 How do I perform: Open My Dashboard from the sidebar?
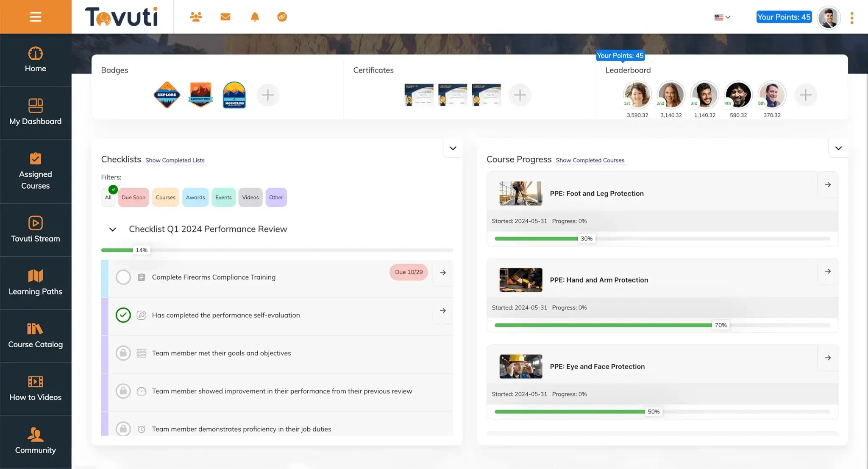point(36,112)
